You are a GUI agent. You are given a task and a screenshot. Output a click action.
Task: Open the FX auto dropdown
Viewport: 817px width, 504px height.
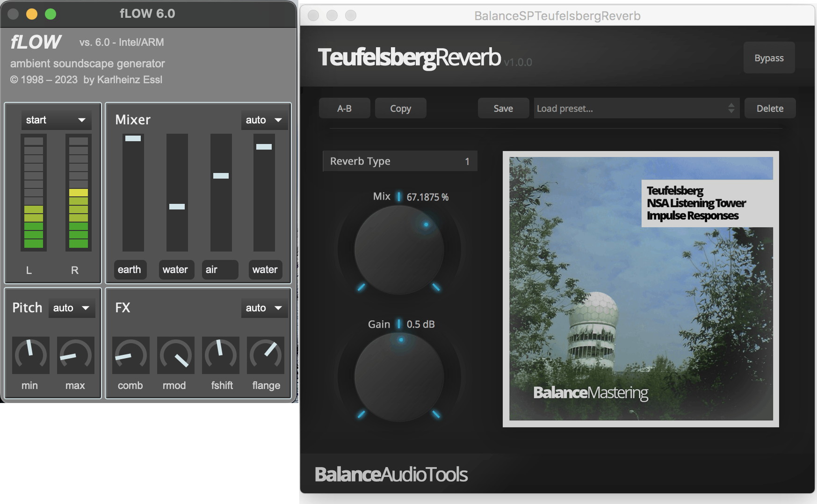[x=264, y=308]
